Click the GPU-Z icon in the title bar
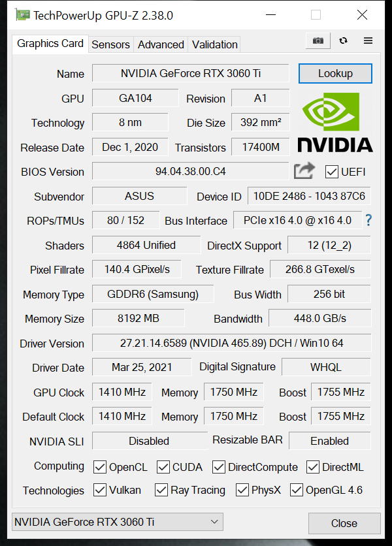The image size is (392, 546). click(21, 14)
